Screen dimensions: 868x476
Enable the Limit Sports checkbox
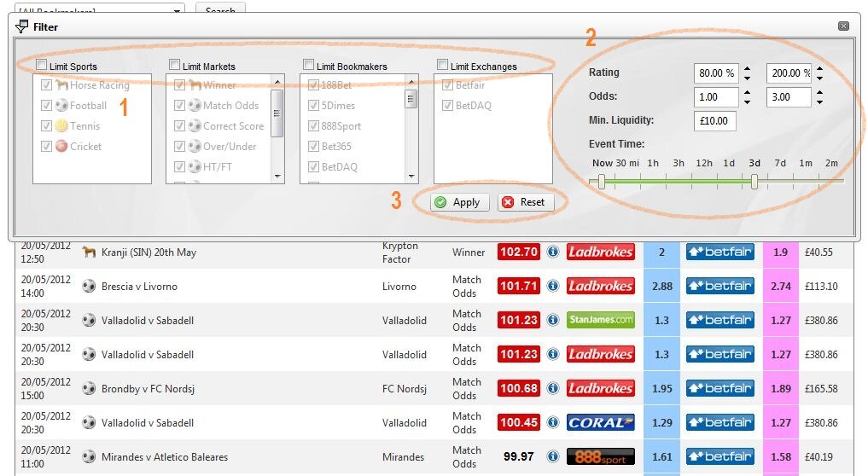(42, 65)
